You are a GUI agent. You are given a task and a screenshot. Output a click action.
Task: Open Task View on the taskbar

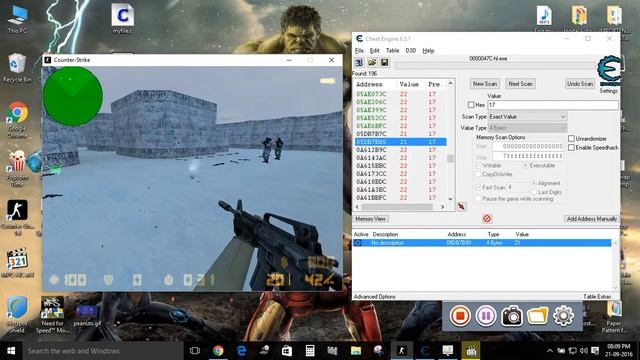click(195, 351)
